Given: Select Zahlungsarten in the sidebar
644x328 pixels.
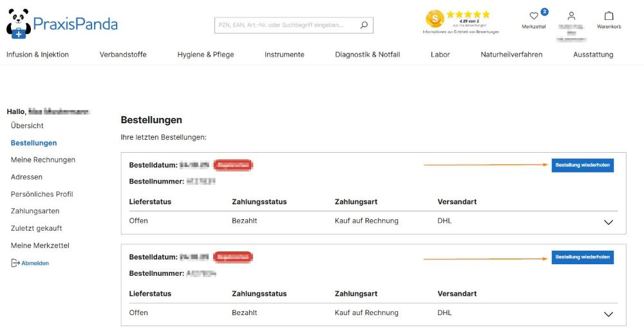Looking at the screenshot, I should click(36, 211).
